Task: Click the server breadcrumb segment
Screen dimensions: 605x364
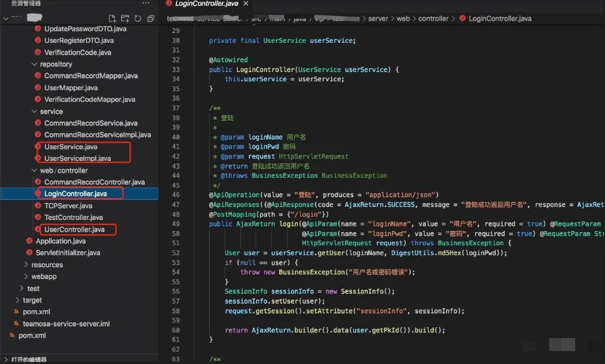Action: click(378, 18)
